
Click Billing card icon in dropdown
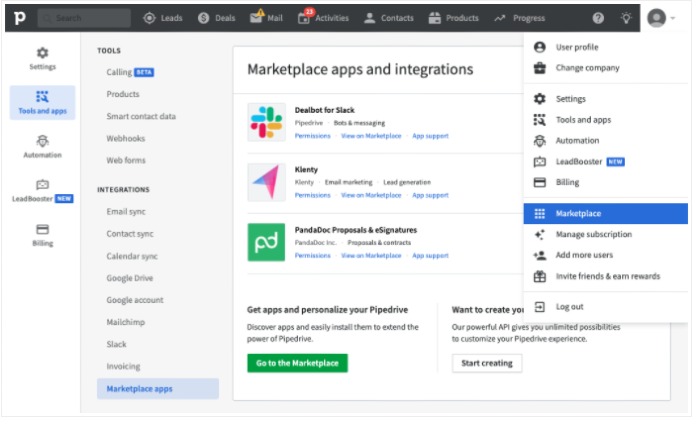coord(539,182)
